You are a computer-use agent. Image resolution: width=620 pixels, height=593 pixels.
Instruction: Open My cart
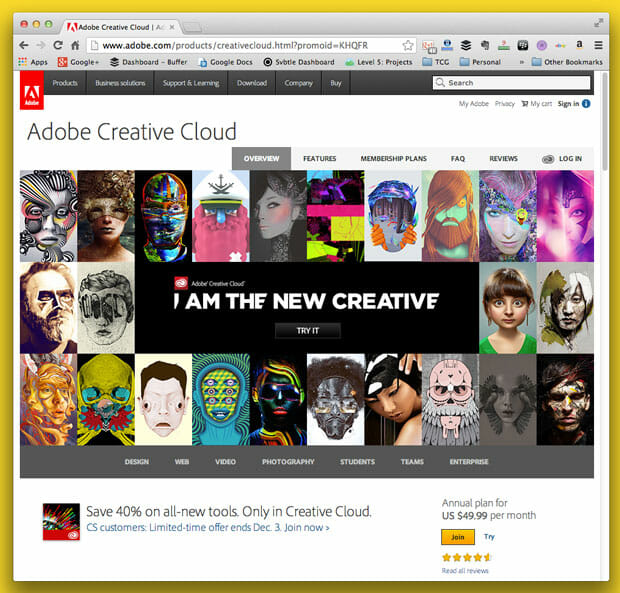(537, 104)
